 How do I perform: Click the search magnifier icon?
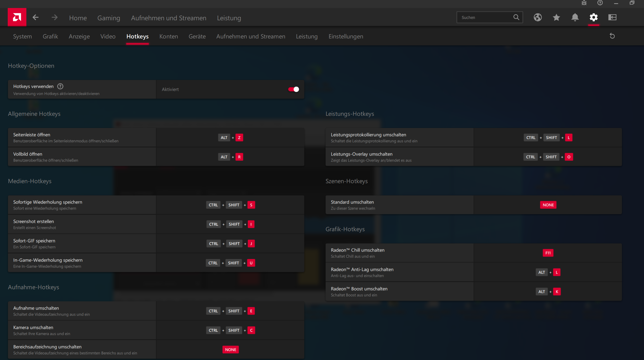516,17
